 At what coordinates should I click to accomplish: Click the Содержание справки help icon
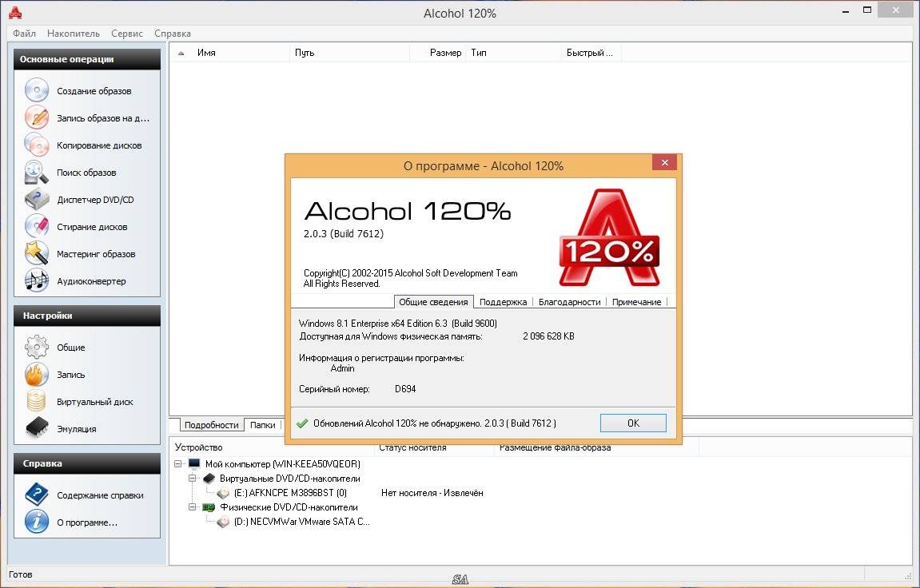tap(37, 495)
